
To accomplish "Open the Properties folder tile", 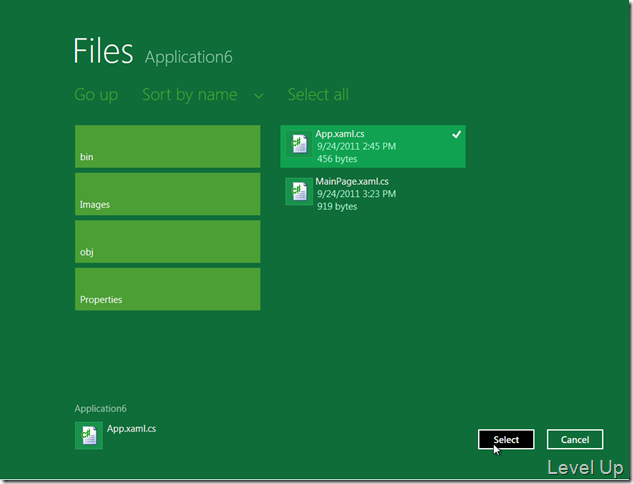I will tap(168, 289).
